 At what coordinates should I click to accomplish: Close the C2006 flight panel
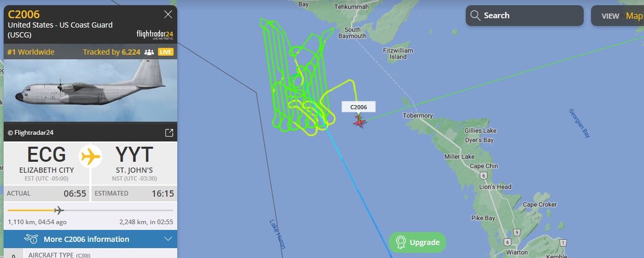[x=168, y=15]
